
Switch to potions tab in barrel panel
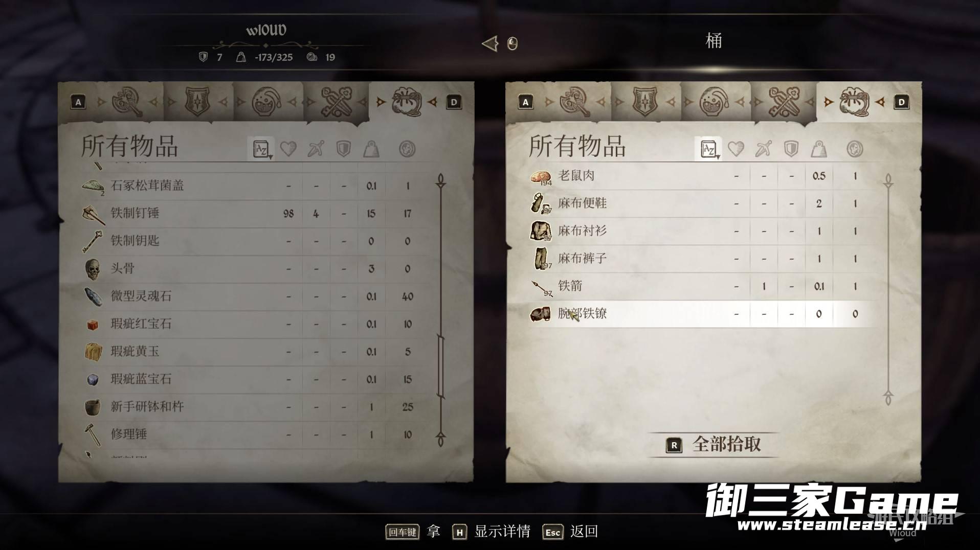[715, 102]
